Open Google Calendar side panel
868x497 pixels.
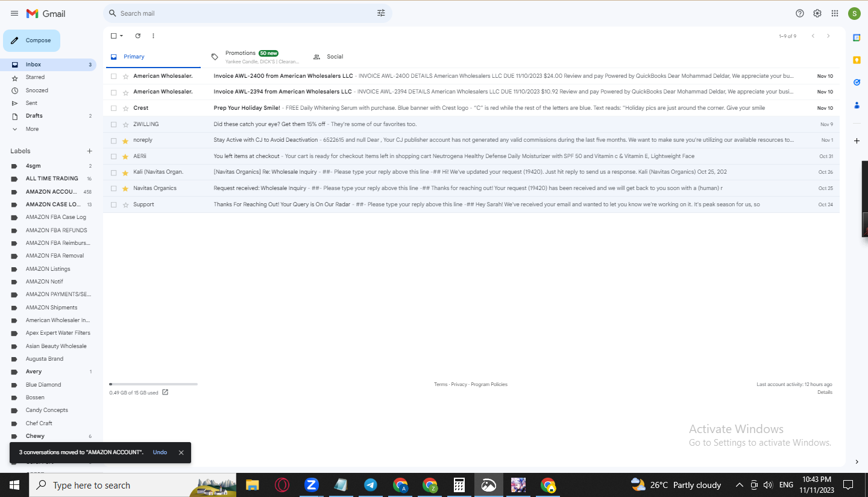(857, 37)
